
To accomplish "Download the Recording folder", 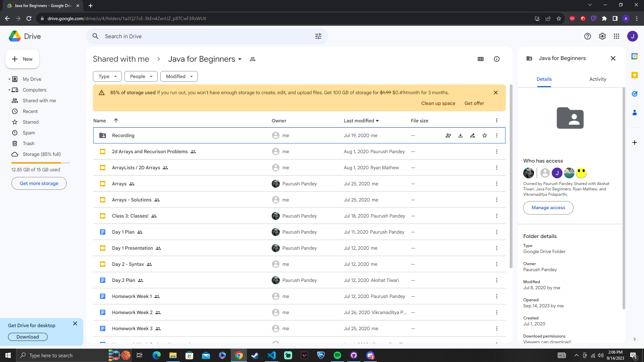I will point(461,135).
